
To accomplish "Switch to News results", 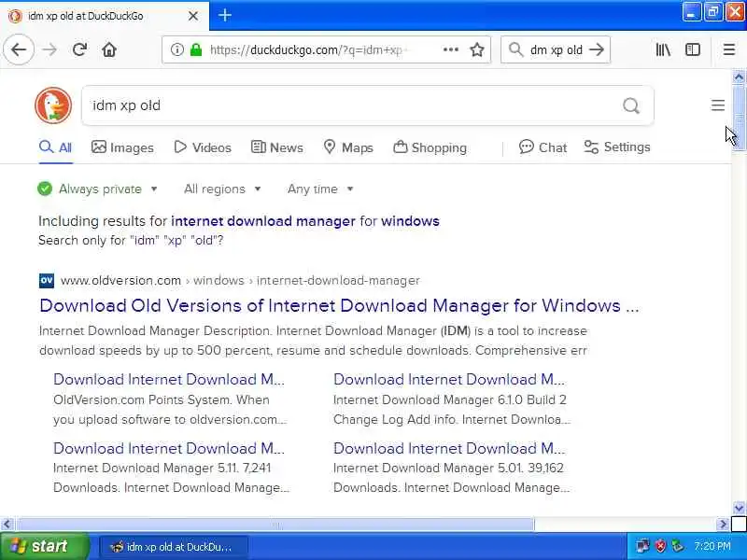I will click(276, 147).
